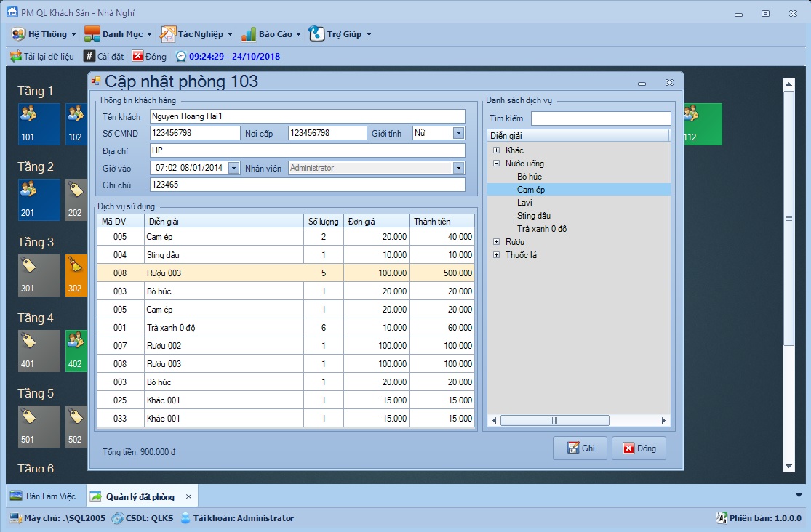Select green room 112 tile
This screenshot has width=811, height=532.
point(702,124)
